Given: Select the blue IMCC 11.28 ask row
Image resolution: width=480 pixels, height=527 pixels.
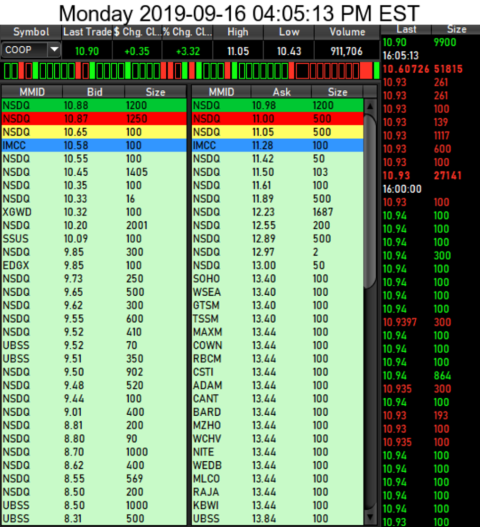Looking at the screenshot, I should click(x=278, y=145).
